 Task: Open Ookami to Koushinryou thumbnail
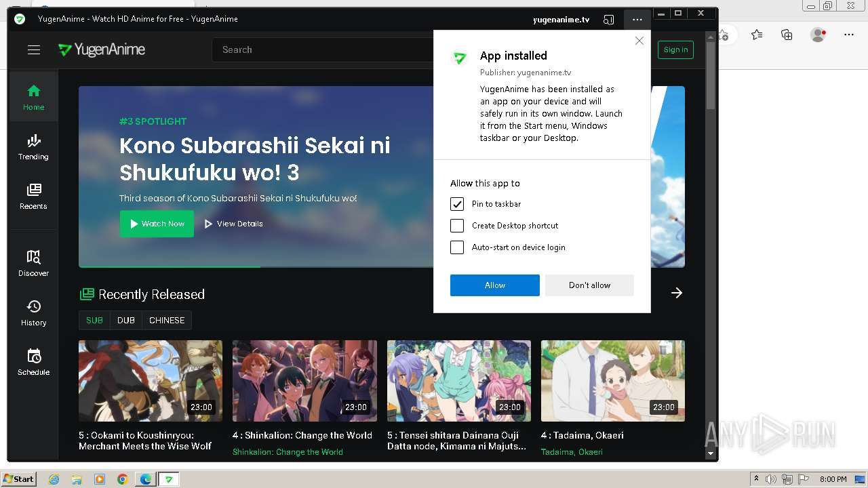[x=151, y=381]
